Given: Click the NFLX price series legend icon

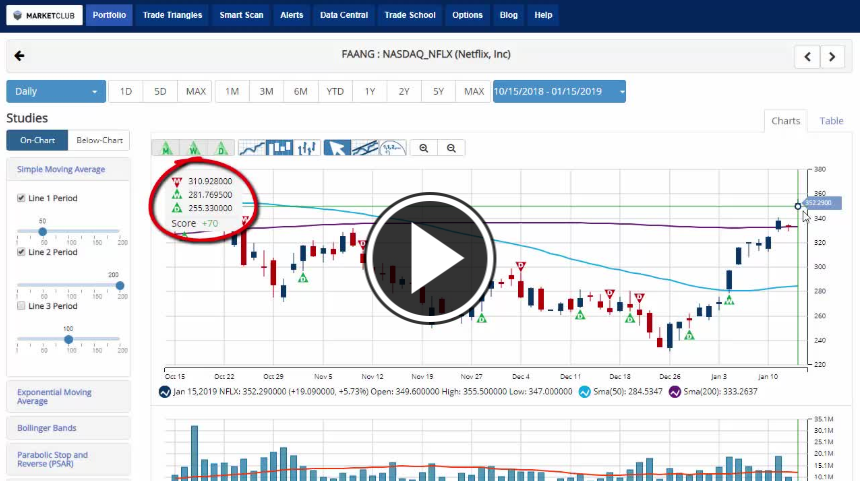Looking at the screenshot, I should (165, 392).
